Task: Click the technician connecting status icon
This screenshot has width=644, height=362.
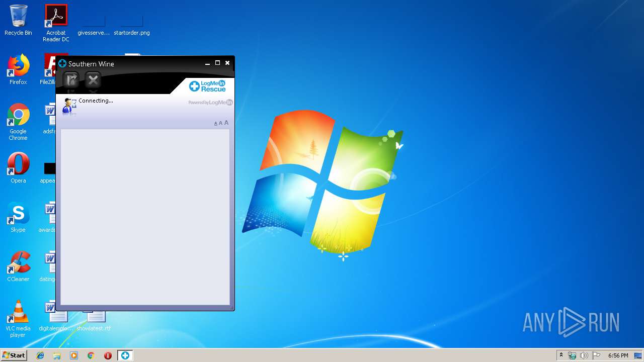Action: (69, 106)
